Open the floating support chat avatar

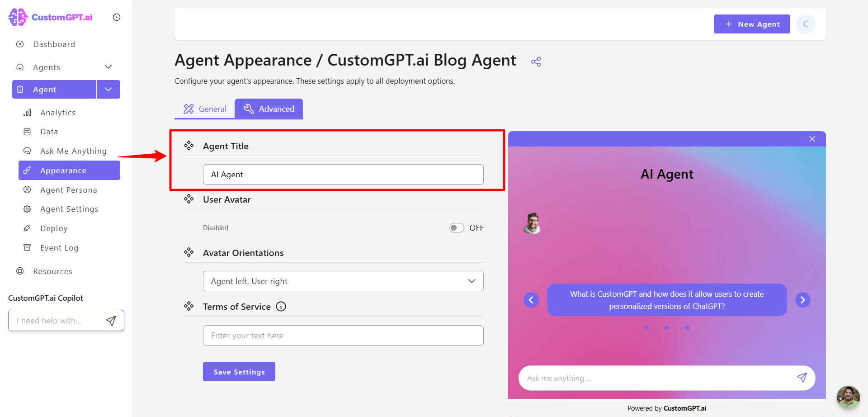tap(848, 397)
